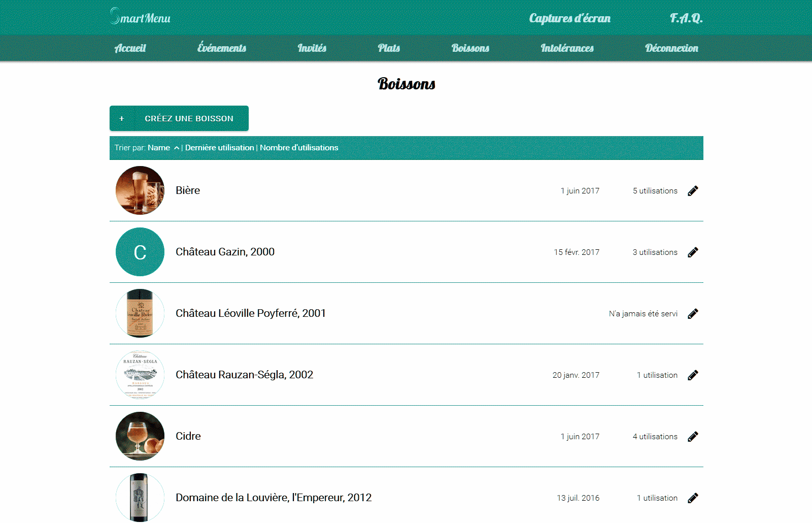Sort by Nombre d'utilisations
Image resolution: width=812 pixels, height=523 pixels.
point(299,148)
